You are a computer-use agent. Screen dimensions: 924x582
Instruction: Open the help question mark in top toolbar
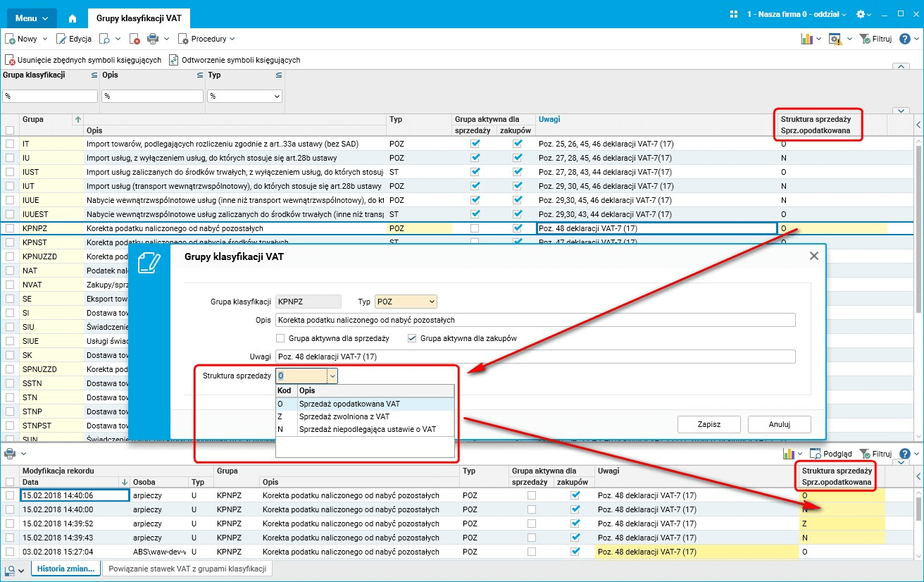tap(905, 39)
